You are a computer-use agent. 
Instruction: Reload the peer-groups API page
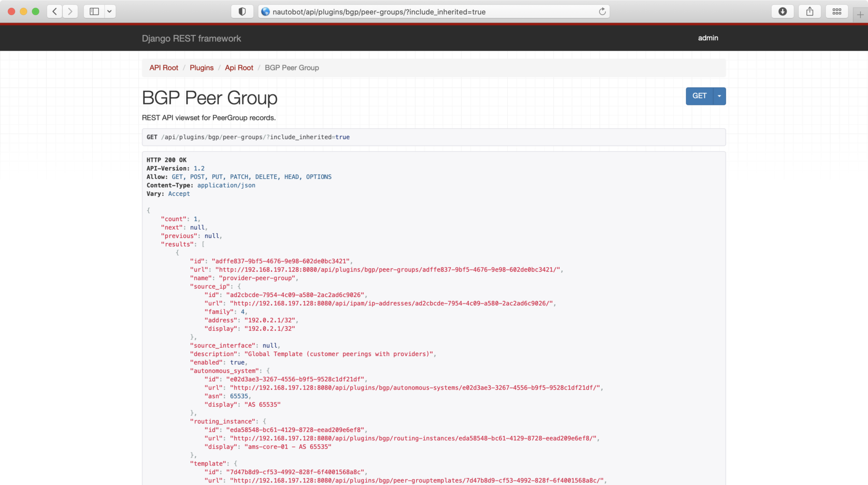[602, 12]
